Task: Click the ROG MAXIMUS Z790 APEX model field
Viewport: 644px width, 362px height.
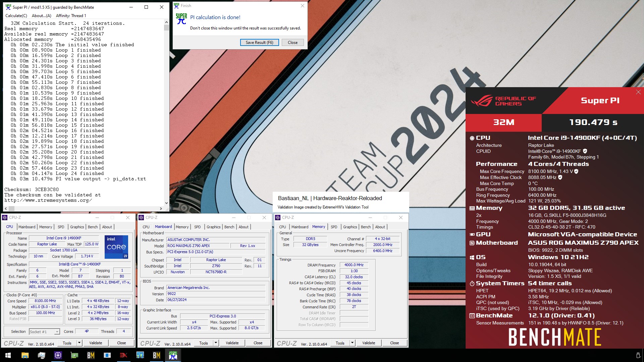Action: click(198, 246)
